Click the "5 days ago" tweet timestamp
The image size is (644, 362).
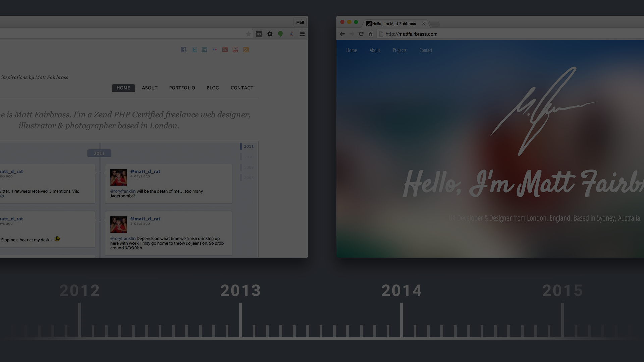[x=140, y=224]
